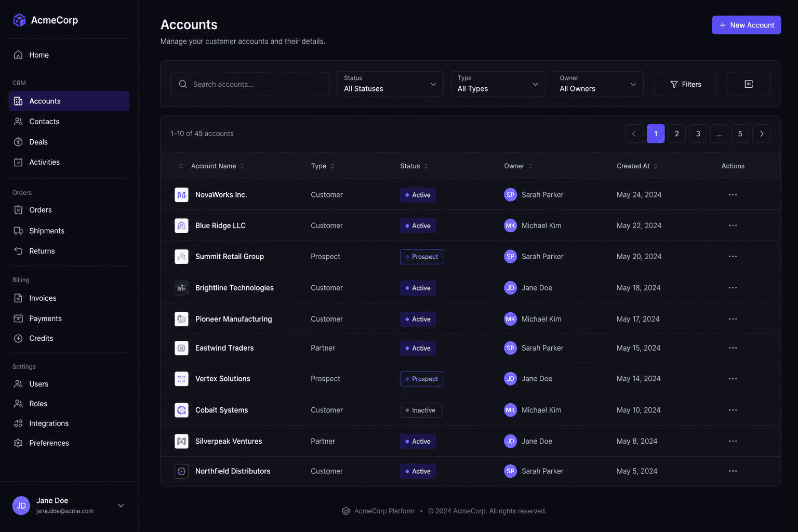Sort table by Account Name column

click(214, 166)
